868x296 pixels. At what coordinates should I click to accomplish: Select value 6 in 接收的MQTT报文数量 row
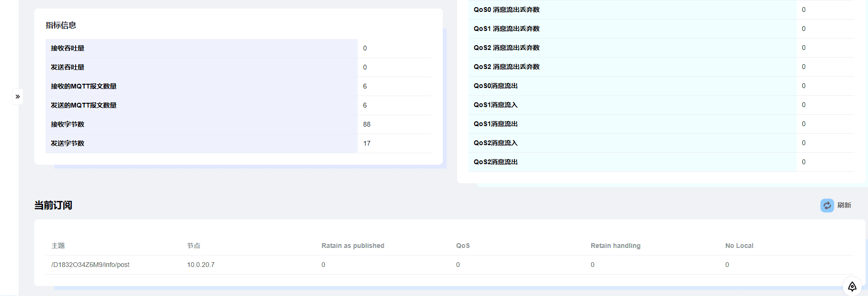pyautogui.click(x=365, y=86)
